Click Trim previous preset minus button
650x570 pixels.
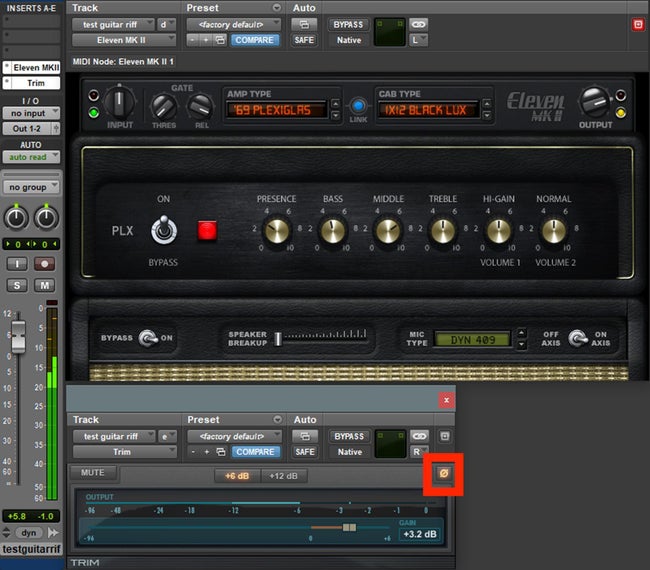click(x=193, y=451)
